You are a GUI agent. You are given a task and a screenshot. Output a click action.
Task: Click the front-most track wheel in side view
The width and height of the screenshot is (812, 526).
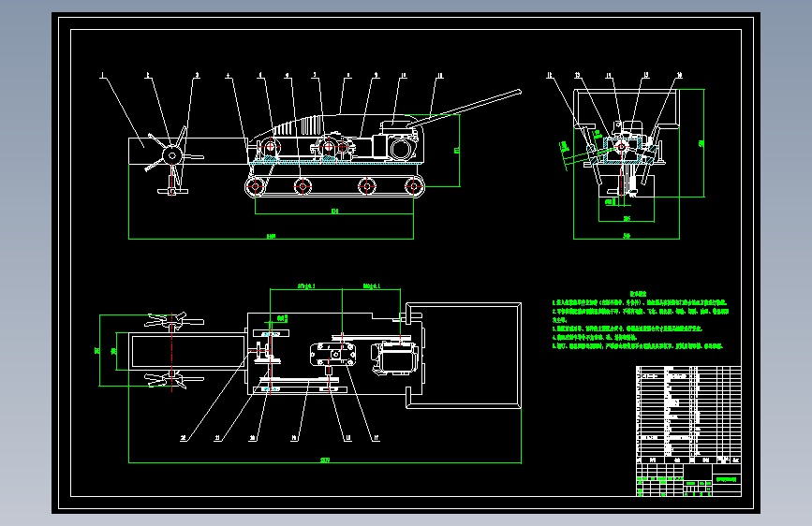255,185
